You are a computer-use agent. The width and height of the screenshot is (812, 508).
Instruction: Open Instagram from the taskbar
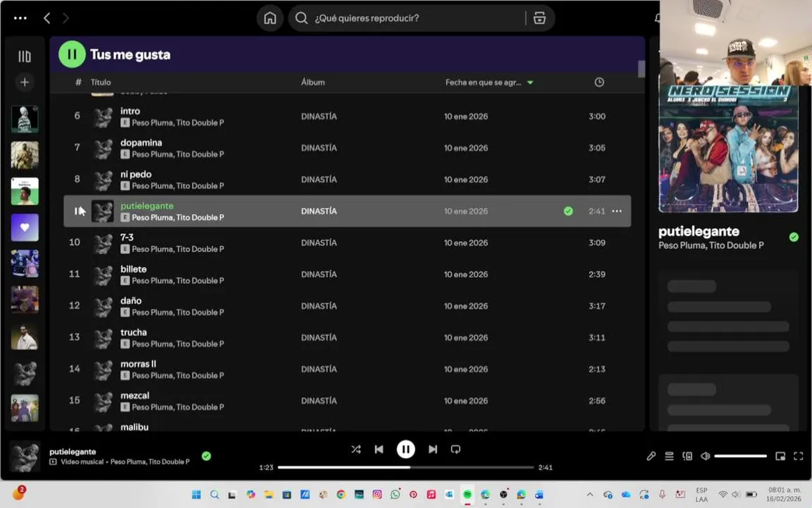pyautogui.click(x=377, y=495)
